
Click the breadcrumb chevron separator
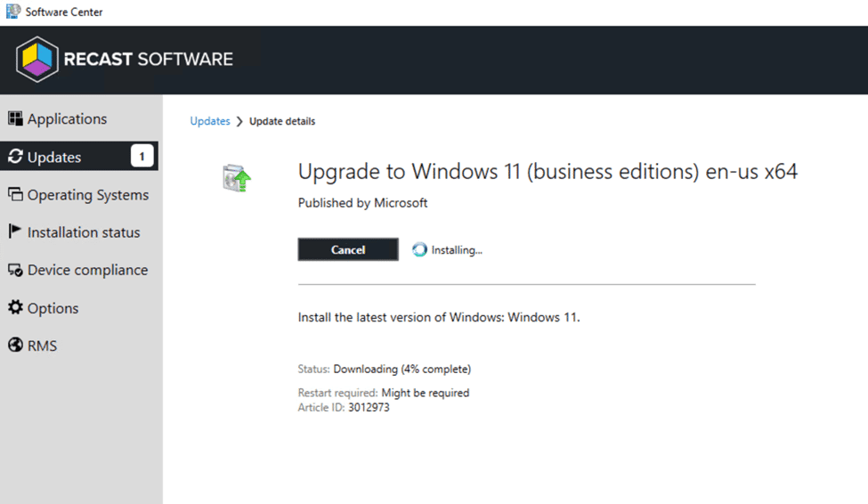[x=239, y=121]
